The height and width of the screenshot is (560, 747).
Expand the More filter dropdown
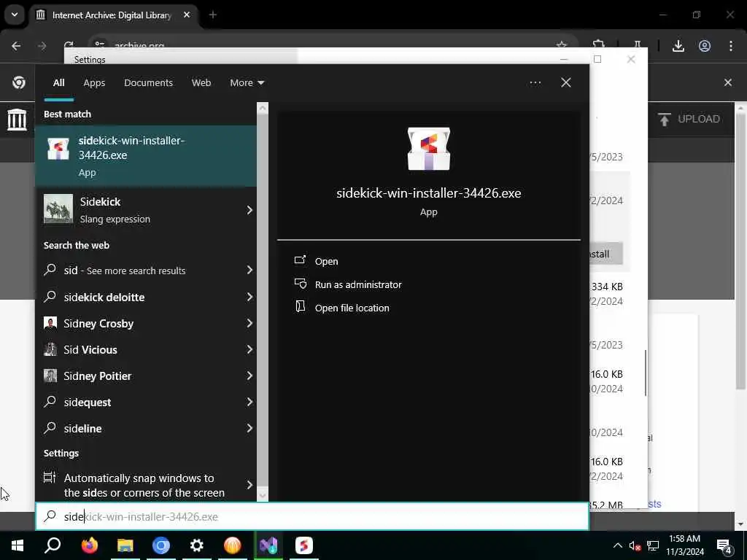pyautogui.click(x=247, y=83)
